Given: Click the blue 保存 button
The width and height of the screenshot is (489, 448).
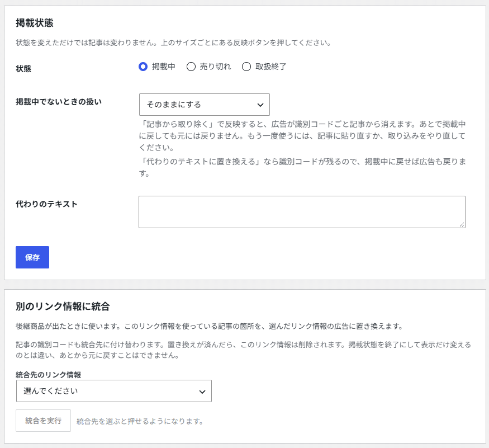Looking at the screenshot, I should pos(32,257).
